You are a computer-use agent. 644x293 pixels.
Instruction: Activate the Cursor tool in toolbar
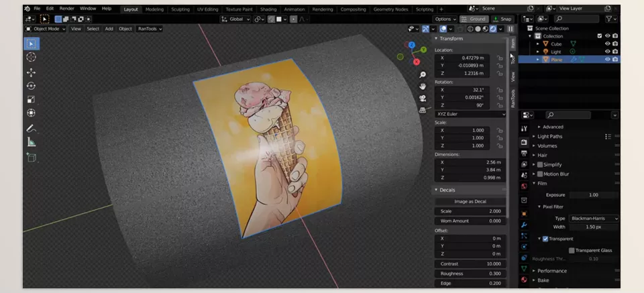pyautogui.click(x=32, y=57)
